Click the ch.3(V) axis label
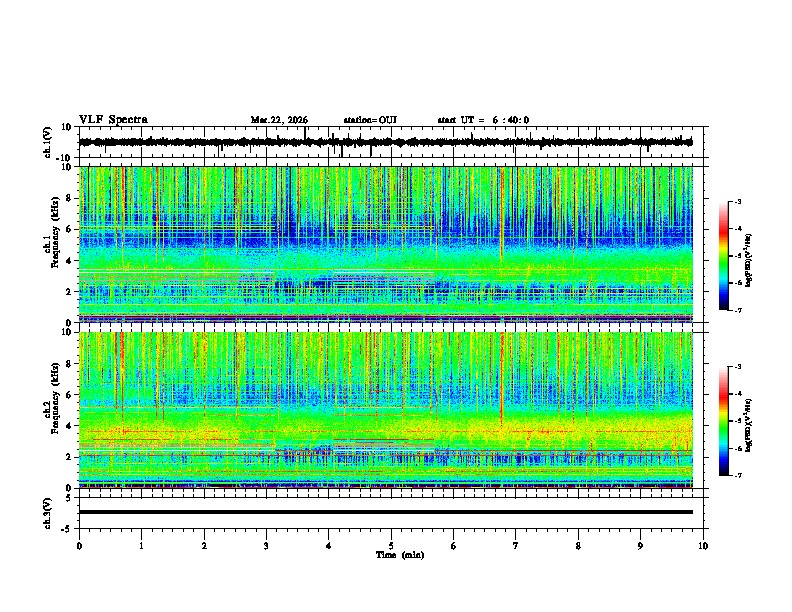 coord(48,513)
